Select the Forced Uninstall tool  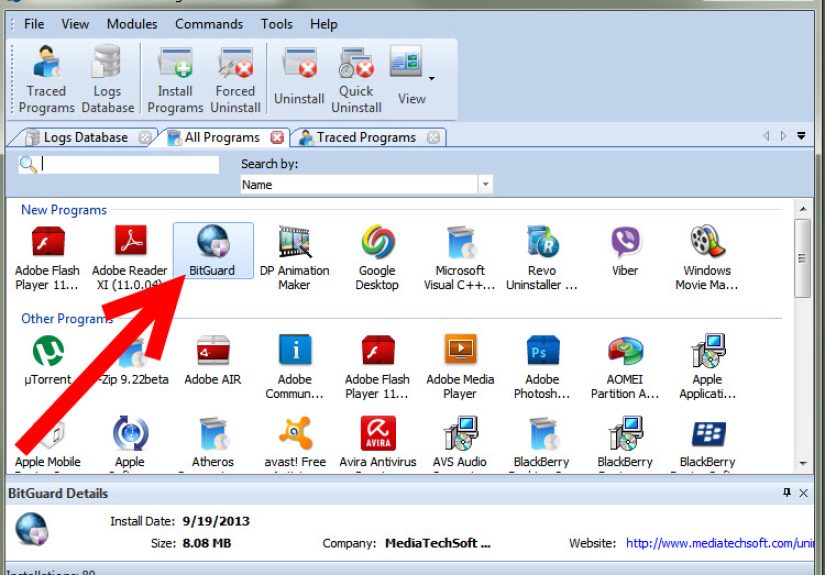[x=236, y=79]
